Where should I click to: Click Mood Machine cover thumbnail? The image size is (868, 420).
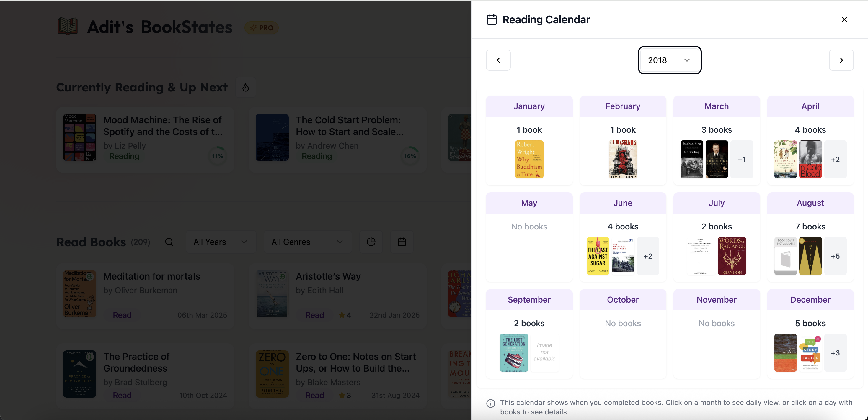[x=79, y=137]
